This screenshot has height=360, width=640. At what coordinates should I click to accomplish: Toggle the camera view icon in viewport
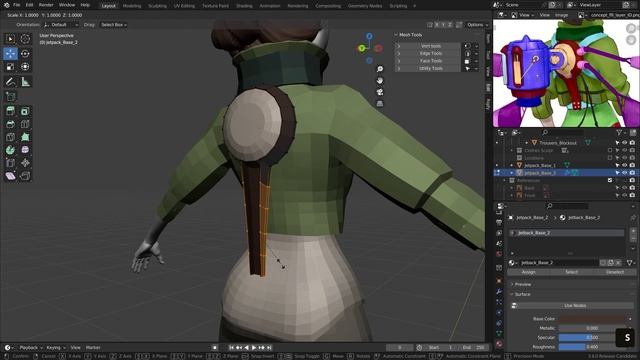click(380, 92)
